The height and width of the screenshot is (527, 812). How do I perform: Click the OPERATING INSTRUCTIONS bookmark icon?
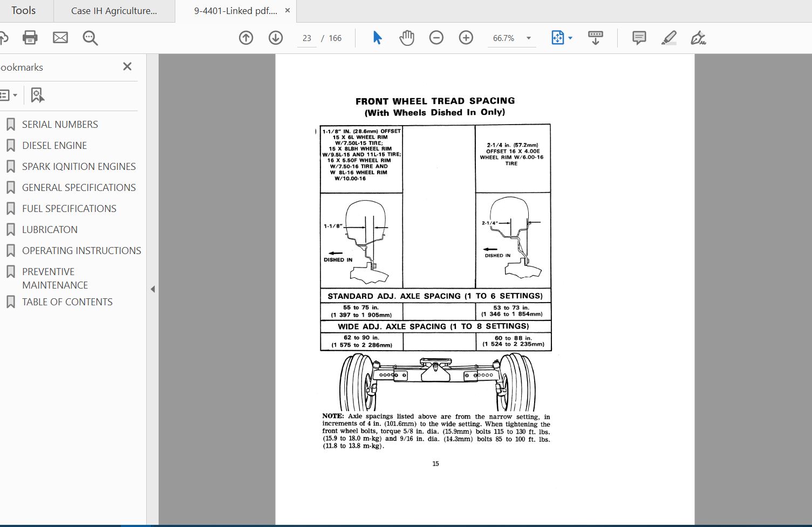tap(10, 251)
